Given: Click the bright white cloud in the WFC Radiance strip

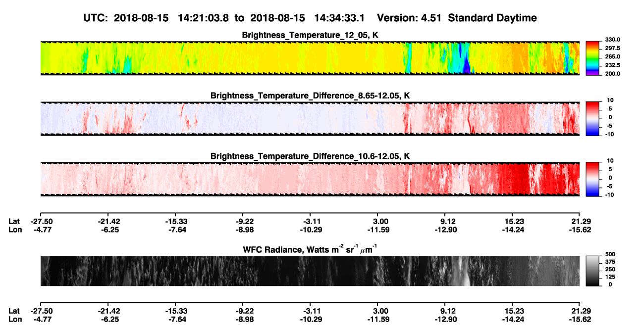Looking at the screenshot, I should 461,271.
